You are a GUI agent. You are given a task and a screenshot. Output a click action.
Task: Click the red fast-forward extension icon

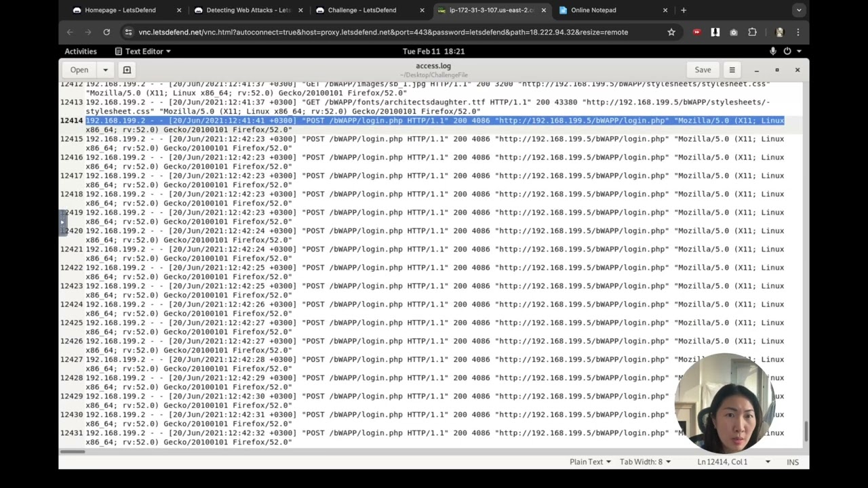point(696,32)
